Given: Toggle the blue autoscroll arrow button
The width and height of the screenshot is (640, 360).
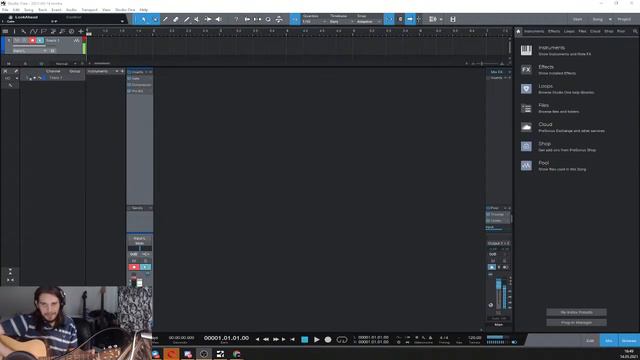Looking at the screenshot, I should pyautogui.click(x=410, y=19).
